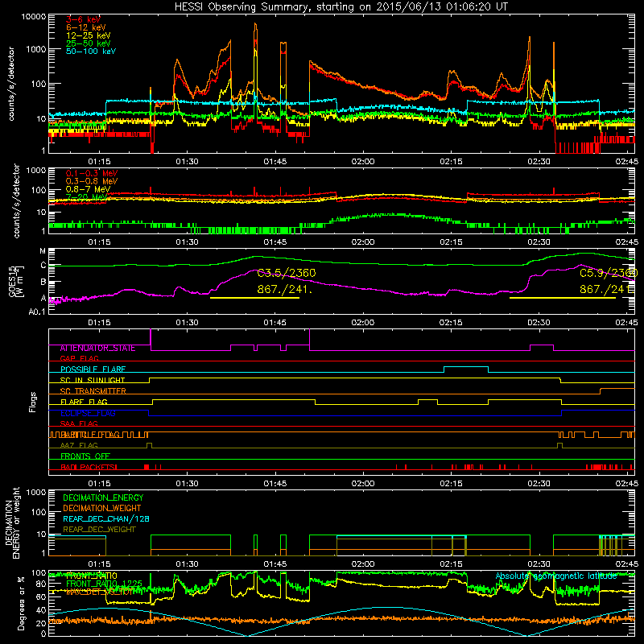The image size is (644, 644).
Task: Click the yellow flare interval bar below C3.5/2360
Action: [254, 298]
